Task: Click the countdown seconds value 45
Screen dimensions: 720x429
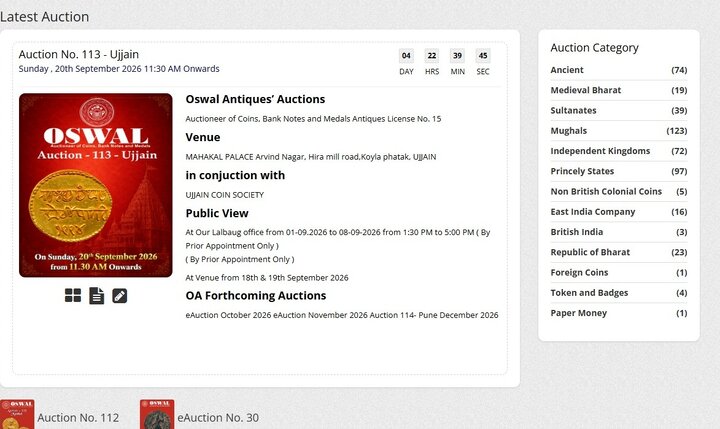Action: [x=483, y=56]
